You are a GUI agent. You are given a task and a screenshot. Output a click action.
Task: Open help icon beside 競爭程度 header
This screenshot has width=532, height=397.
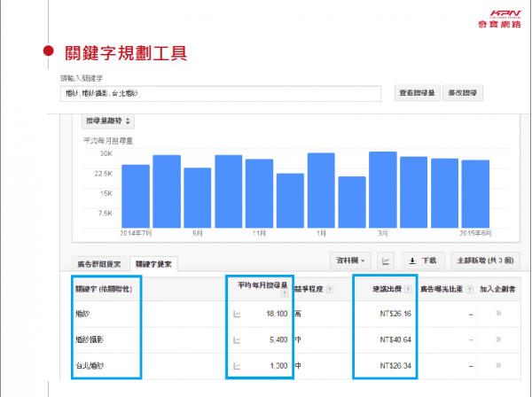(330, 290)
